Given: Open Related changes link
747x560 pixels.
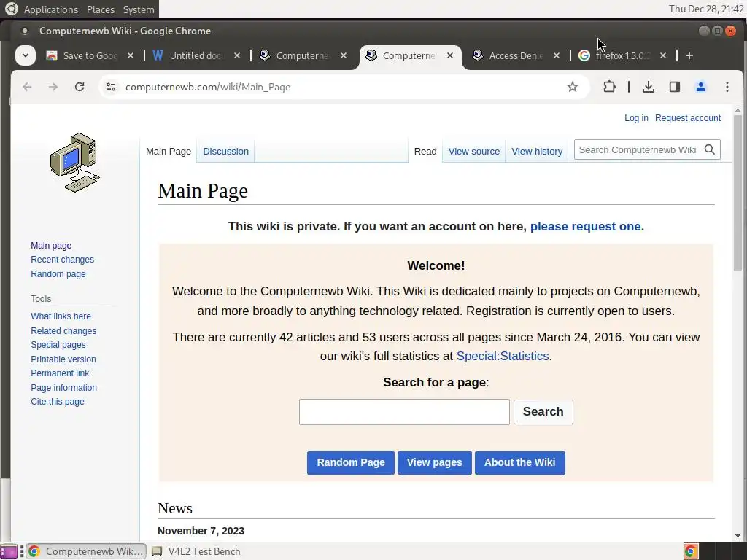Looking at the screenshot, I should coord(63,331).
